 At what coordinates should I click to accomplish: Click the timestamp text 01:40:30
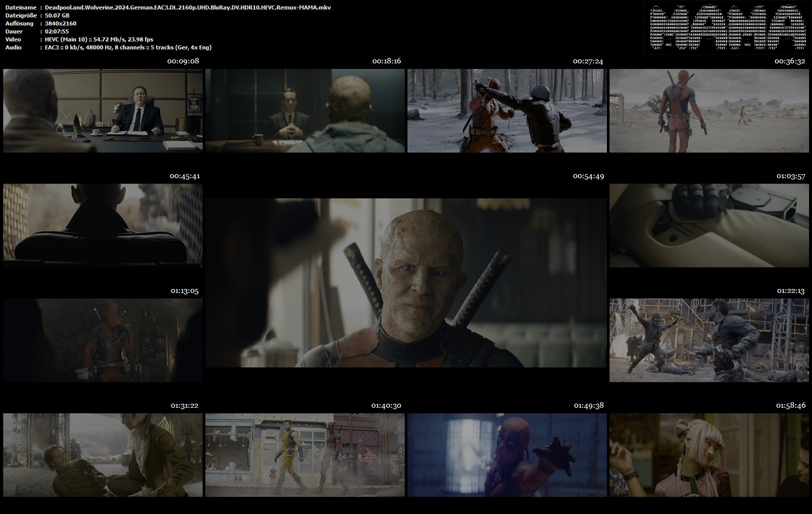tap(386, 406)
